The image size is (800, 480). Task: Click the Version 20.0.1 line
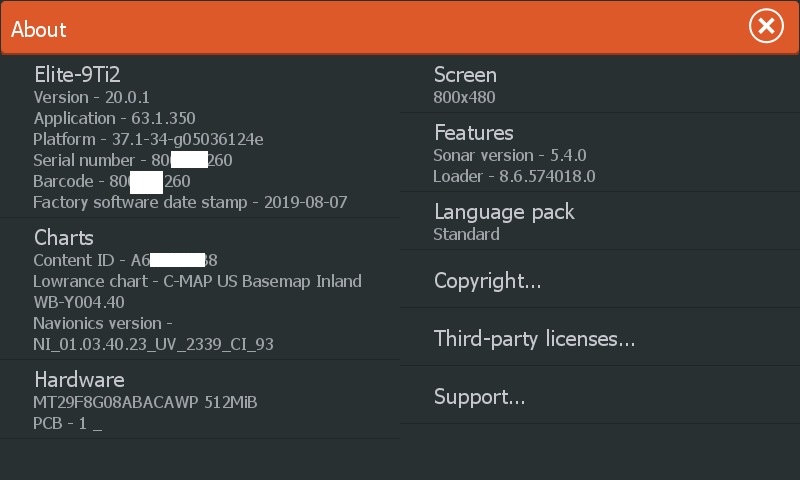[91, 97]
